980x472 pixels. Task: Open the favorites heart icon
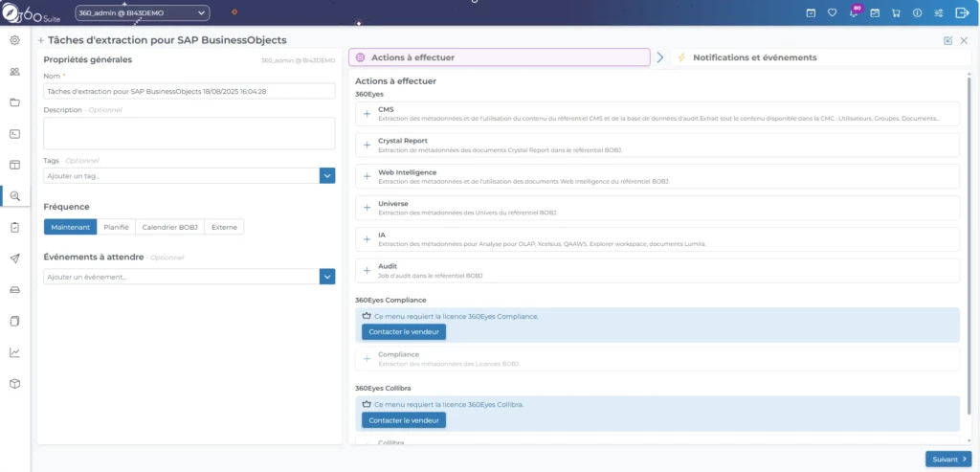[x=832, y=13]
